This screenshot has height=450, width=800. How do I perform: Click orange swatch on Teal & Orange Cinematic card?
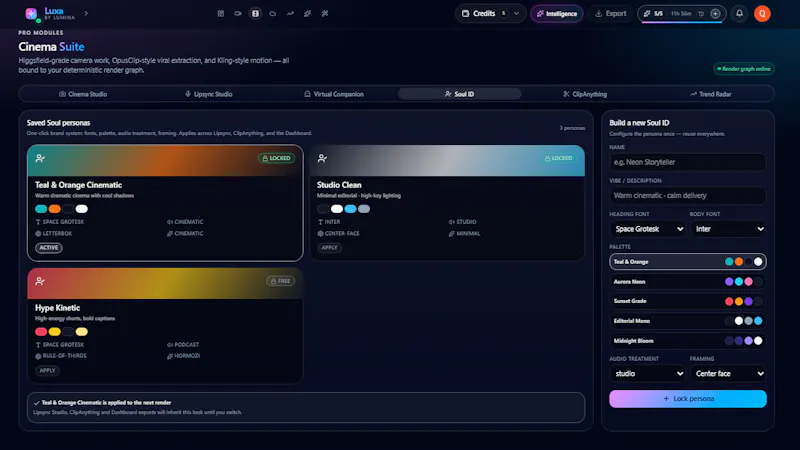click(55, 209)
